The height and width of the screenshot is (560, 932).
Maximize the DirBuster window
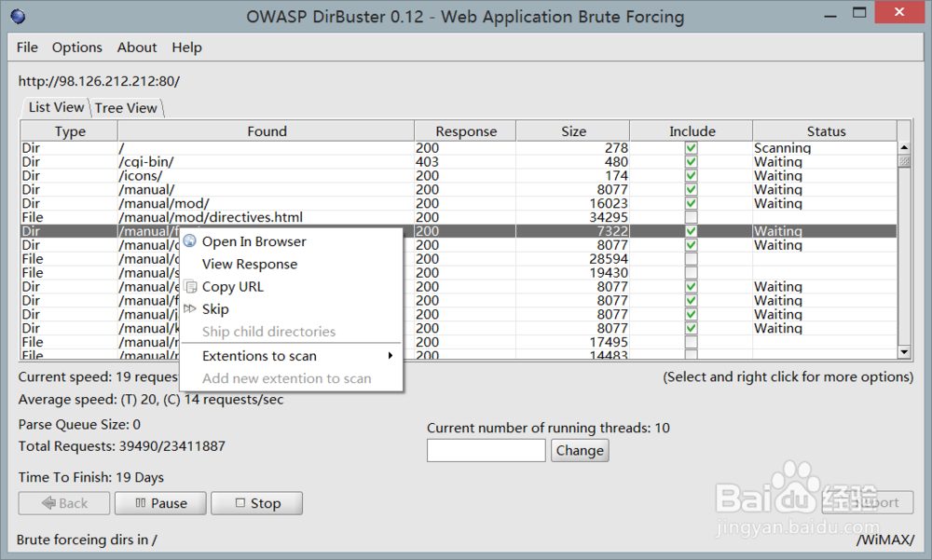pos(859,12)
